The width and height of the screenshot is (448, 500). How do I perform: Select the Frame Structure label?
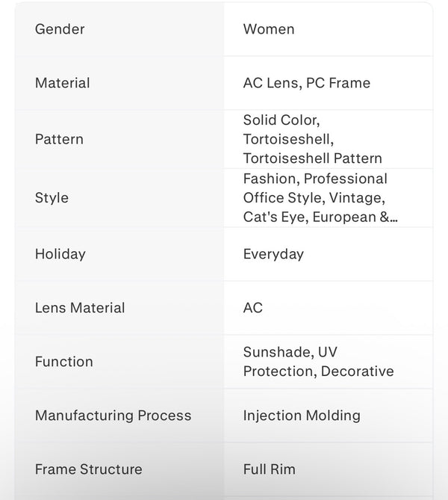pos(89,469)
